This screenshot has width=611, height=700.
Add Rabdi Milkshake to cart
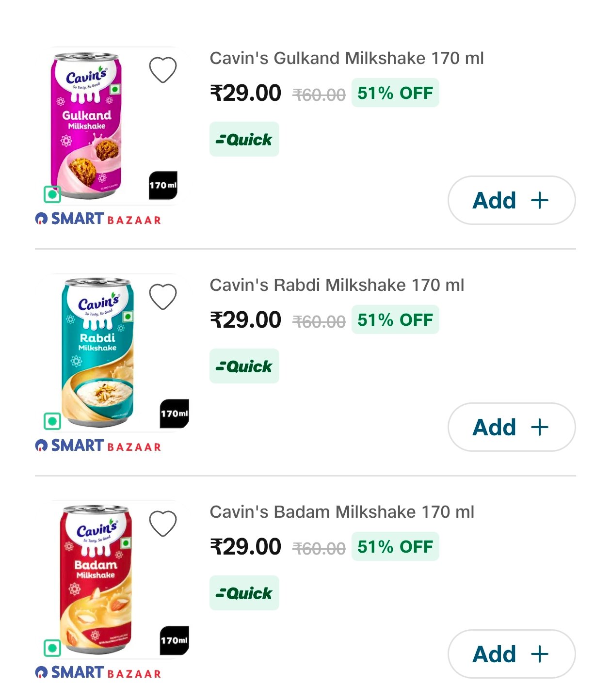(512, 427)
